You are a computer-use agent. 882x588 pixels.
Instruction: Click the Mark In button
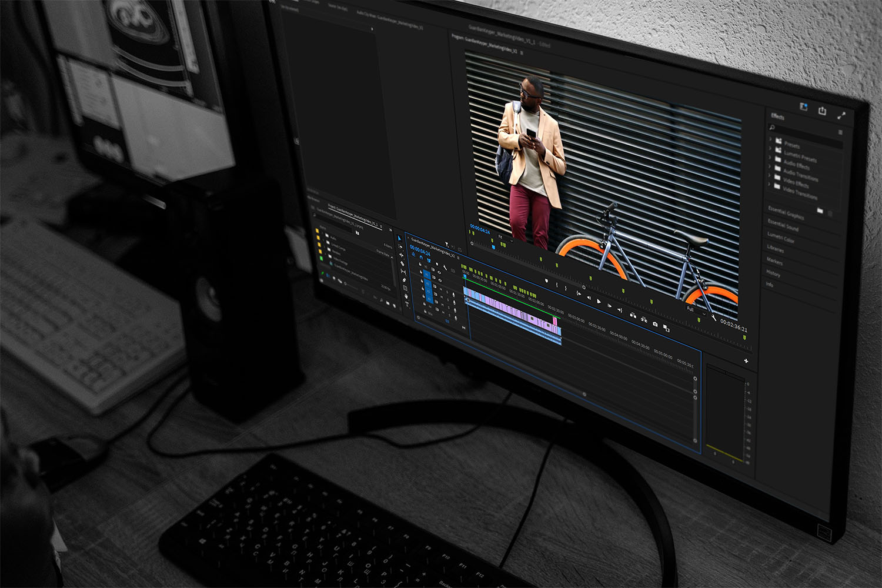tap(557, 285)
